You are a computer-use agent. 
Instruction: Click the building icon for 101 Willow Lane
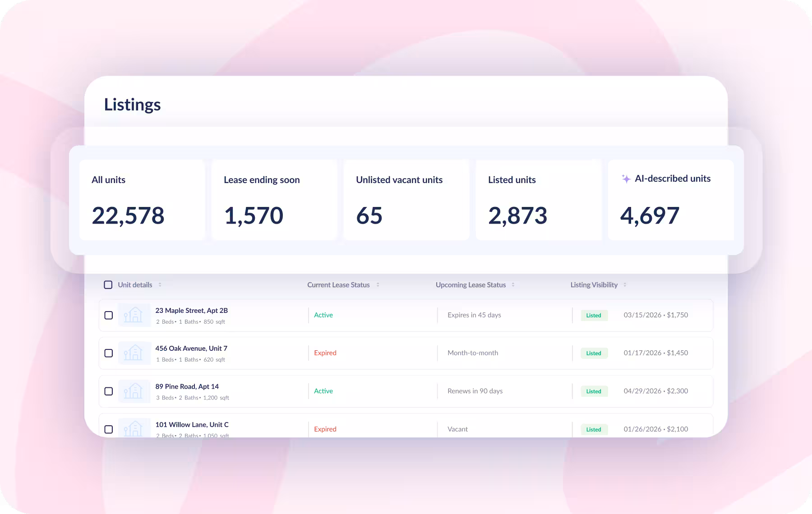(134, 427)
